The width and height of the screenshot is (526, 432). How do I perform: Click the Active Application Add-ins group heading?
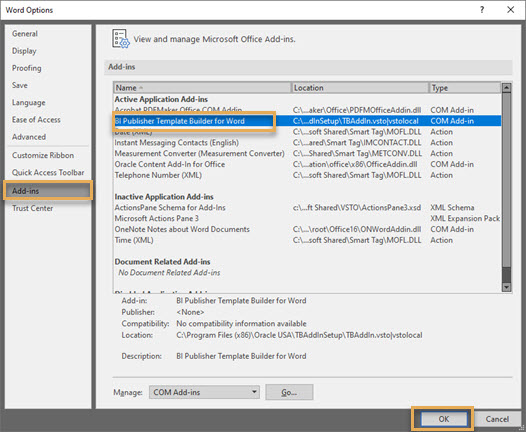161,100
